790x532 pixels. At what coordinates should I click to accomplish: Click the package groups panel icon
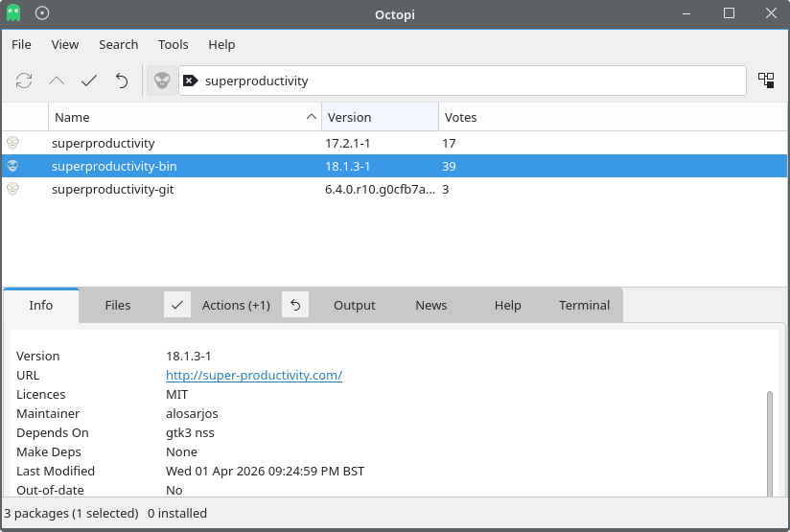pyautogui.click(x=766, y=81)
